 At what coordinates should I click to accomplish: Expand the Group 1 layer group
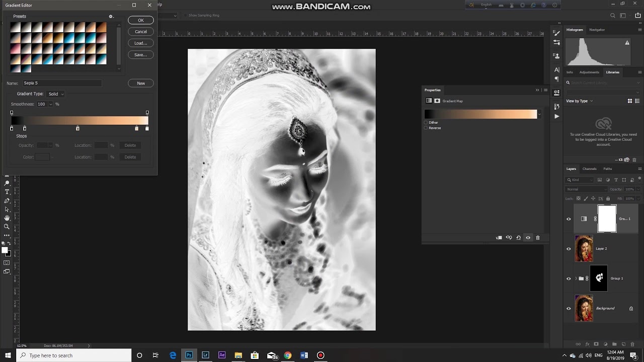pos(576,279)
